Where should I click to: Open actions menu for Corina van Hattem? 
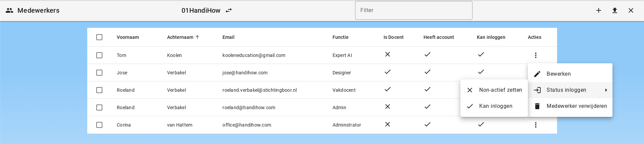tap(536, 125)
